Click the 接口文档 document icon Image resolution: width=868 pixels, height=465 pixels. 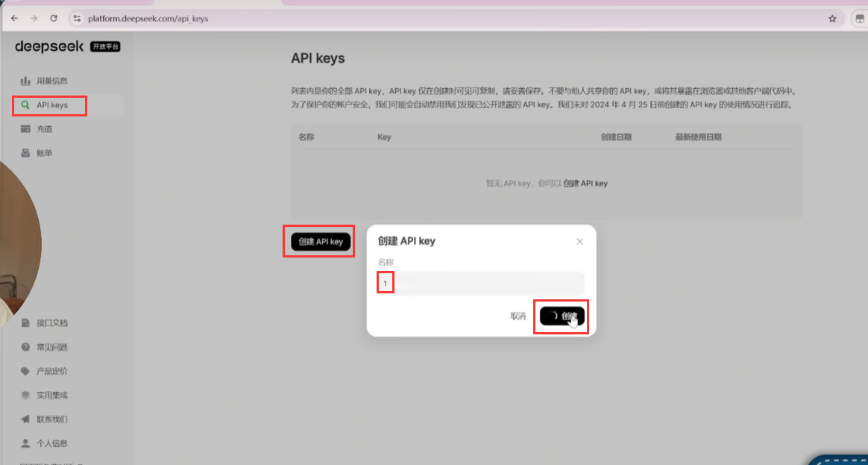(25, 322)
